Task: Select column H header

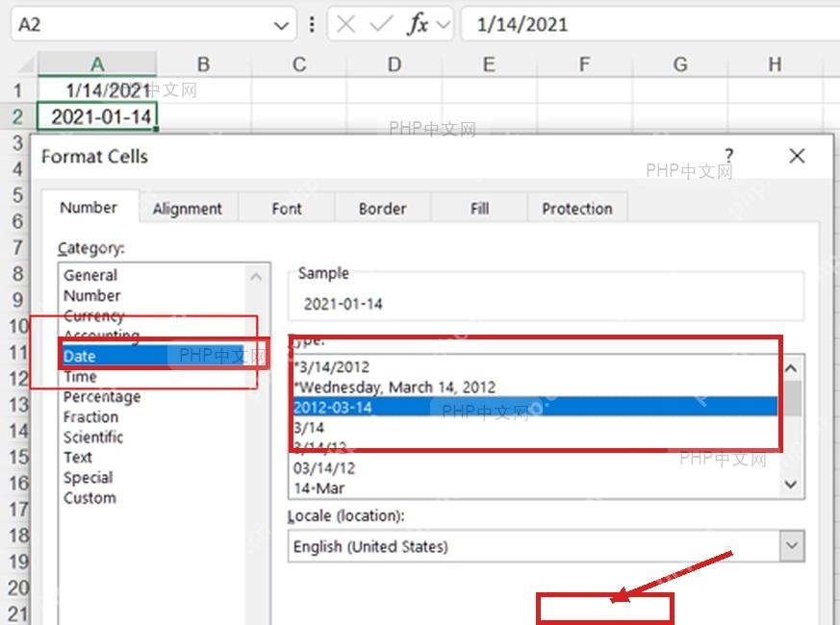Action: tap(775, 64)
